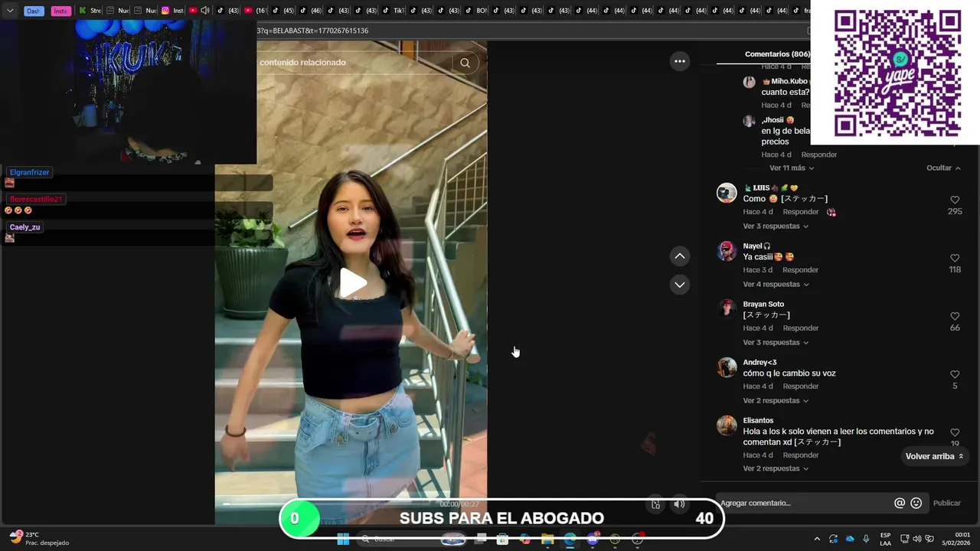Click chat username Caely_zu

(x=24, y=227)
